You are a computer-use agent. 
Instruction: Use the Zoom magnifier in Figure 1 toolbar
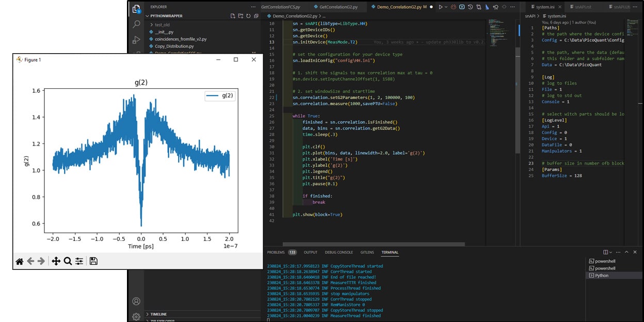[x=68, y=262]
